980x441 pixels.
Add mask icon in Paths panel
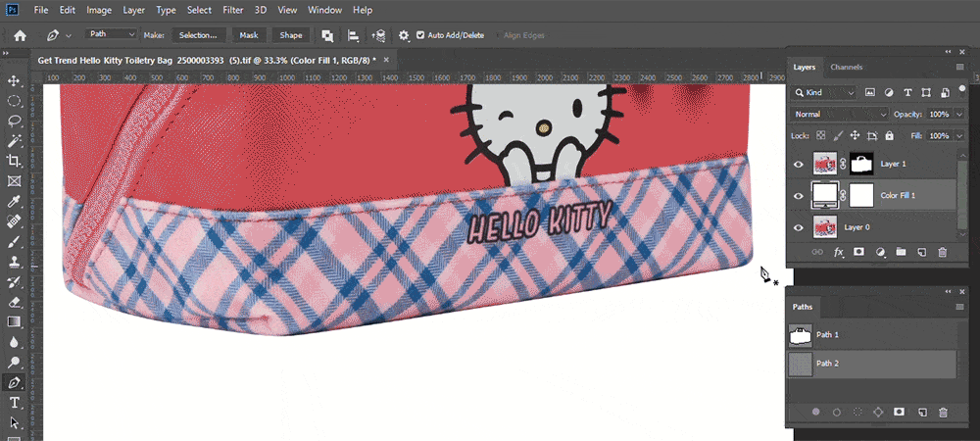900,413
